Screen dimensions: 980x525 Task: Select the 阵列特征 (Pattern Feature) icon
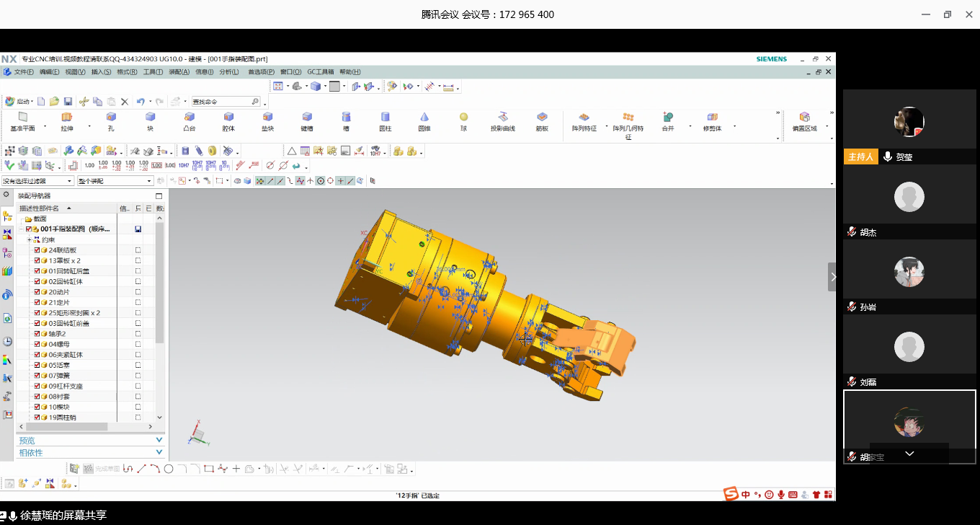584,118
